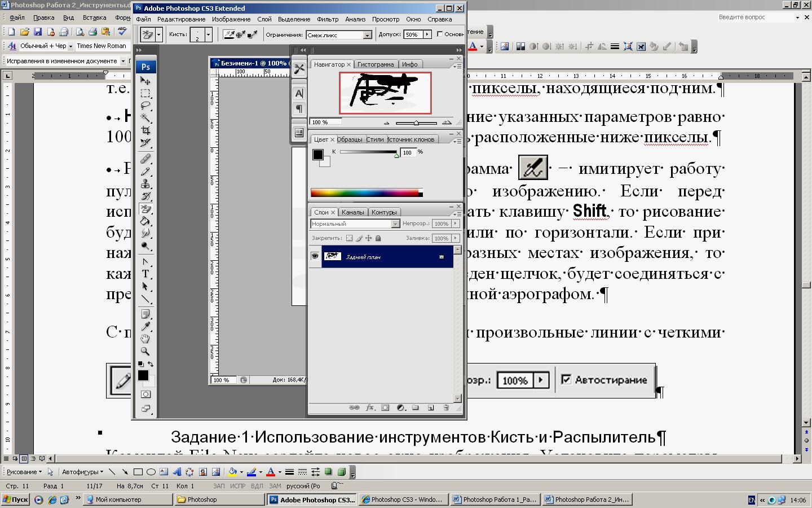Select the Slice tool

click(145, 143)
